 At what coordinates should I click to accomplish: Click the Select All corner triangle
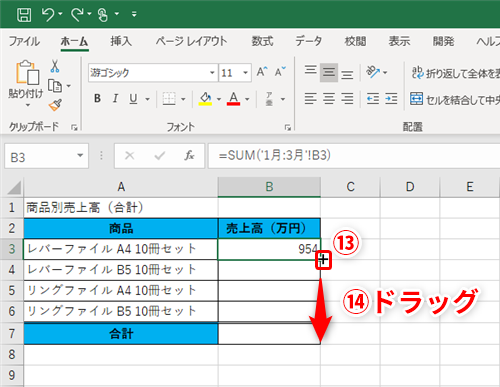pyautogui.click(x=14, y=187)
